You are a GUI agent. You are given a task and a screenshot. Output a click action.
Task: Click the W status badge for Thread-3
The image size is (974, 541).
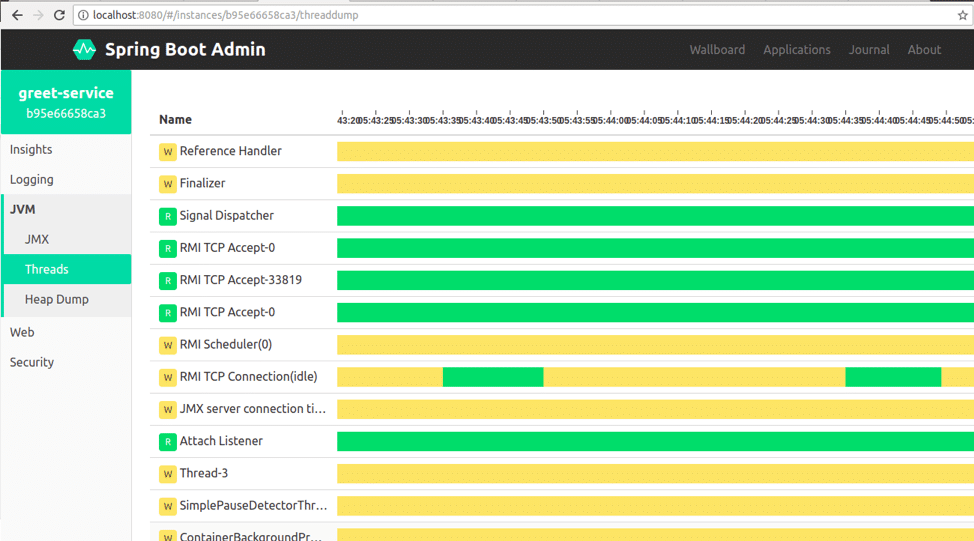[167, 473]
